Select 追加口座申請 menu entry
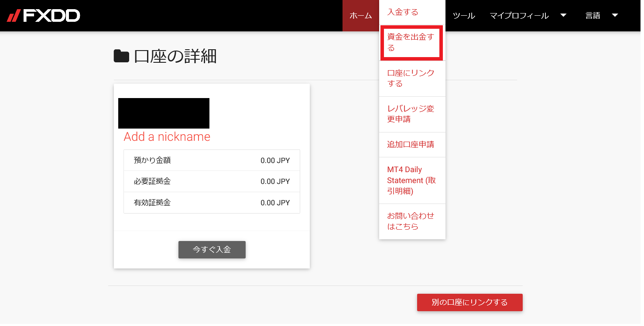The height and width of the screenshot is (326, 644). [x=412, y=145]
